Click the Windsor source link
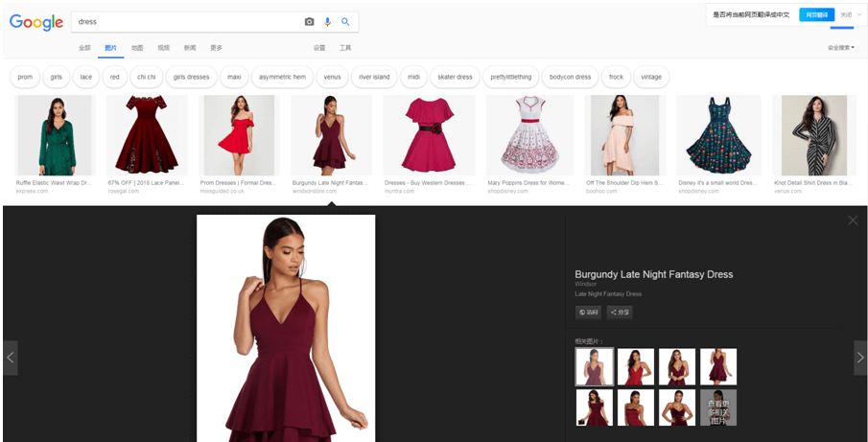The height and width of the screenshot is (442, 868). click(x=586, y=284)
